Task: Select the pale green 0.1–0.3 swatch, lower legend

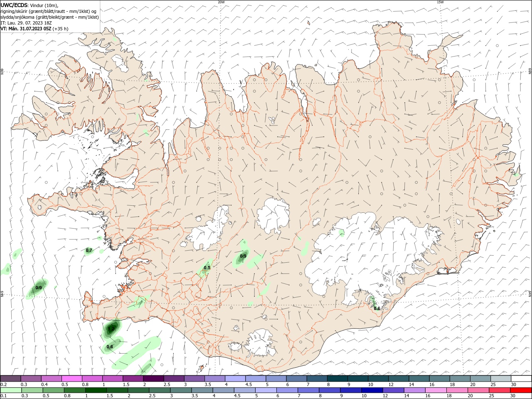Action: click(12, 390)
